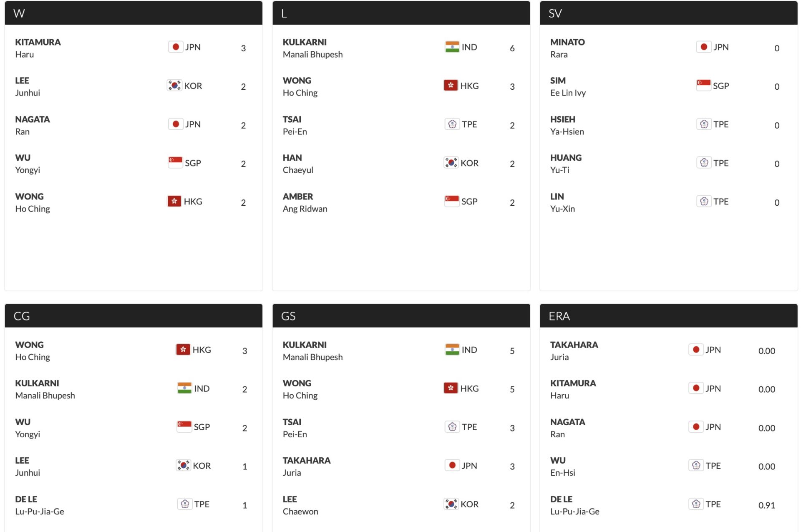Open Nagata Ran's name in the W panel

(33, 125)
